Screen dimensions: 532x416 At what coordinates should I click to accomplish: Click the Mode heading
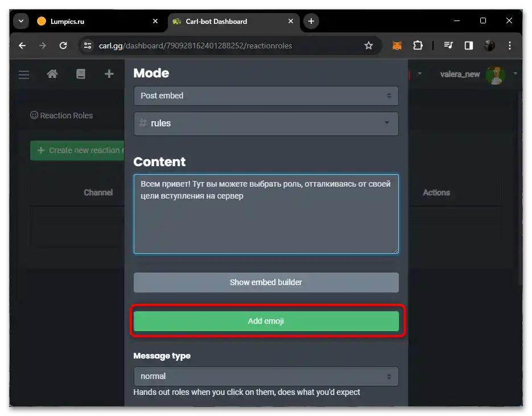[x=151, y=73]
